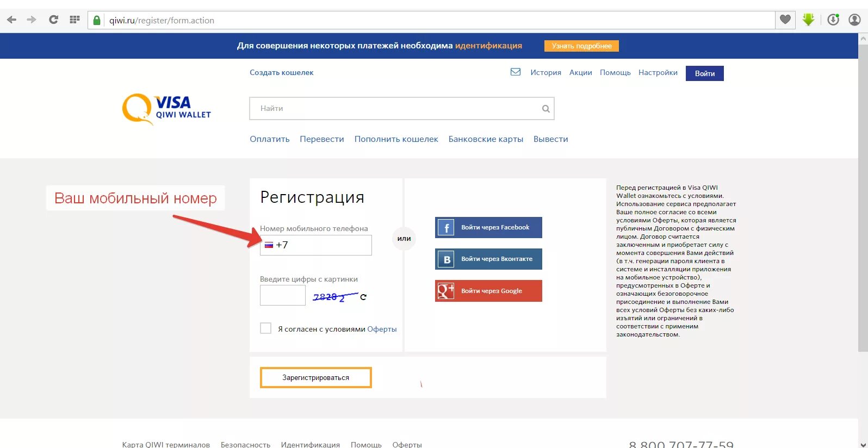Image resolution: width=868 pixels, height=448 pixels.
Task: Log in via 'Войти через Вконтакте'
Action: click(x=488, y=259)
